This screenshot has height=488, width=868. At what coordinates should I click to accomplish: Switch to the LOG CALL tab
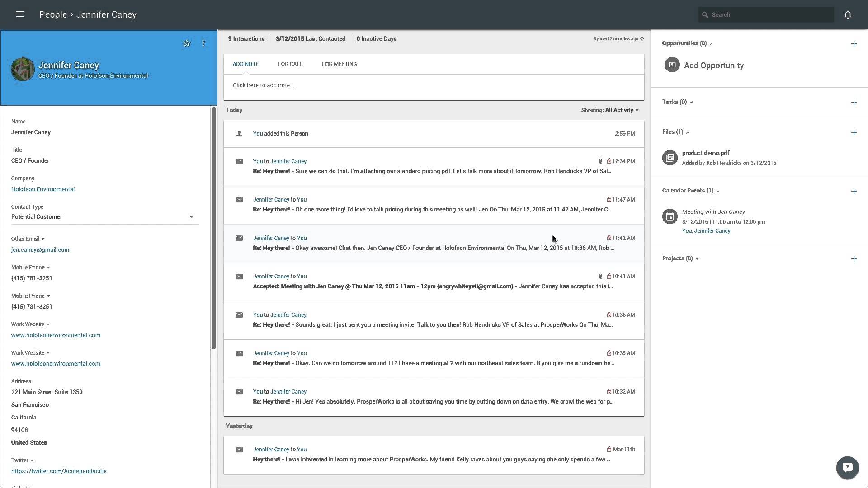tap(290, 64)
